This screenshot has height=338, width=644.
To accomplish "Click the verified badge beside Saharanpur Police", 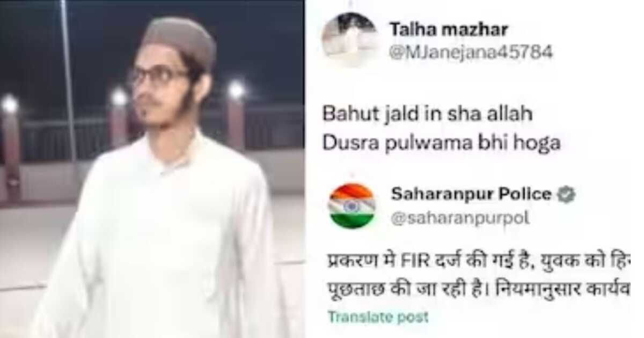I will point(566,195).
